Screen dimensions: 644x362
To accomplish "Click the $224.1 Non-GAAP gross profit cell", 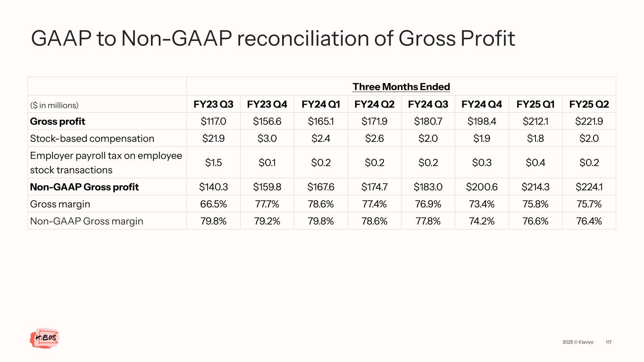I will (x=589, y=187).
